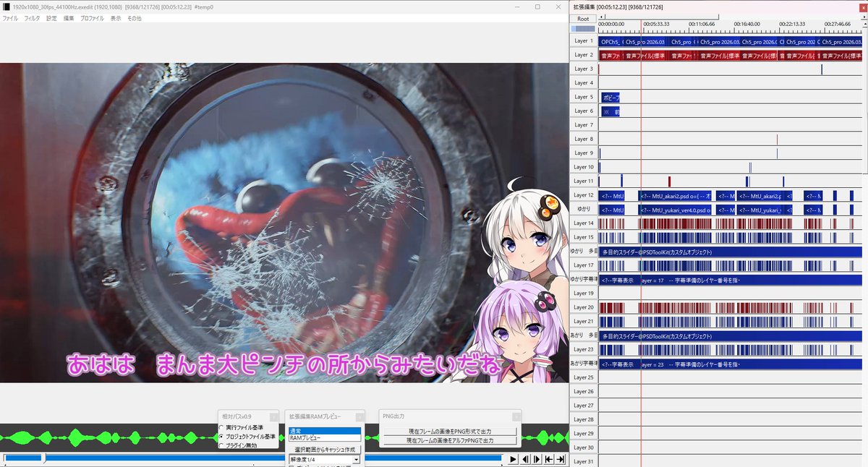
Task: Click the あかり字幕準 layer label
Action: pos(583,363)
